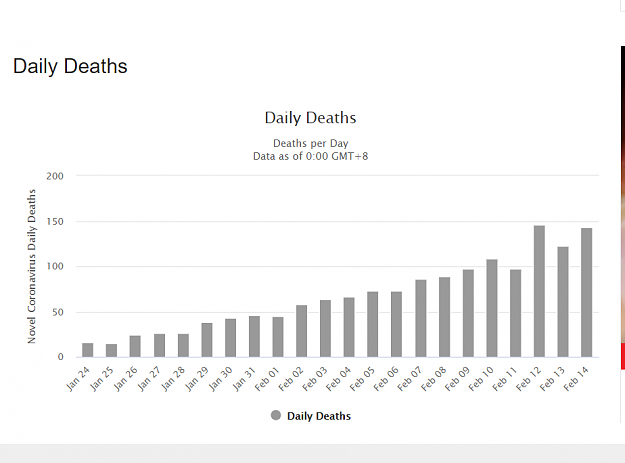Select the Feb 03 bar
The height and width of the screenshot is (463, 625).
[325, 329]
